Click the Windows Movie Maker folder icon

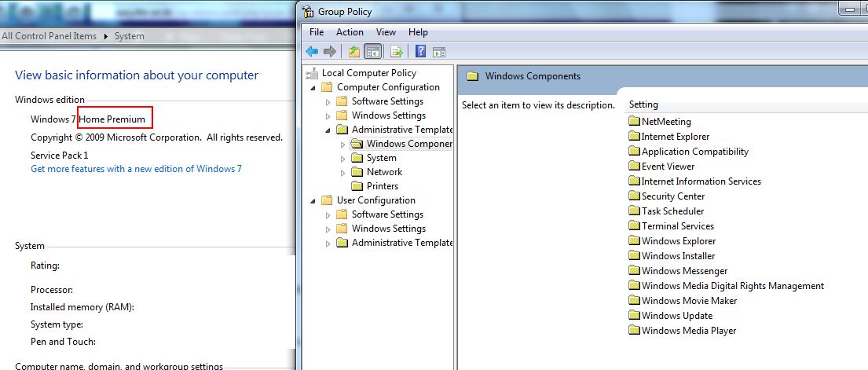click(635, 301)
